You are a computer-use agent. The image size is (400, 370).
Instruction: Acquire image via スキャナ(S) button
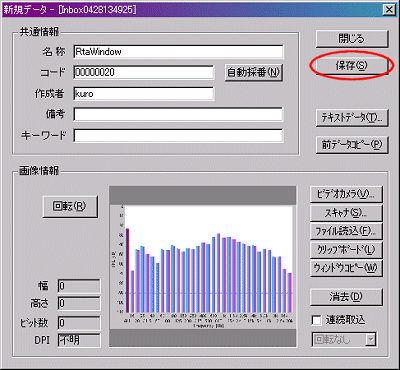(x=346, y=213)
